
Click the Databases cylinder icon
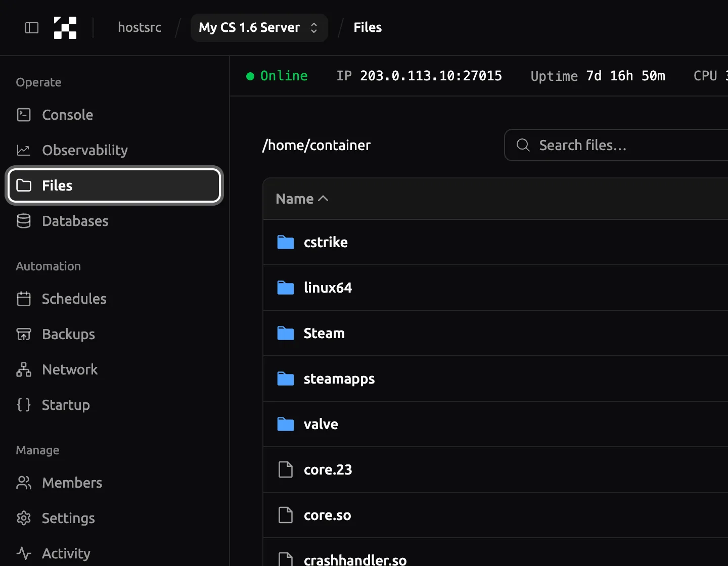click(x=24, y=221)
